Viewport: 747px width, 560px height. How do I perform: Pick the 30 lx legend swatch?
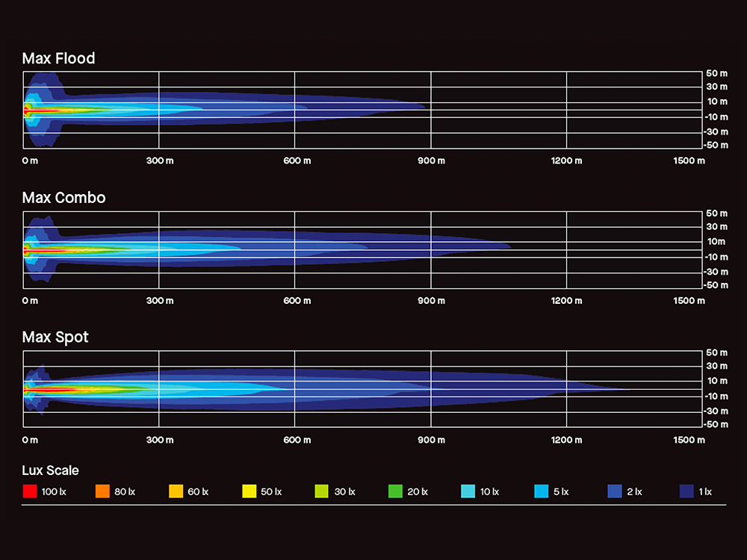point(323,491)
